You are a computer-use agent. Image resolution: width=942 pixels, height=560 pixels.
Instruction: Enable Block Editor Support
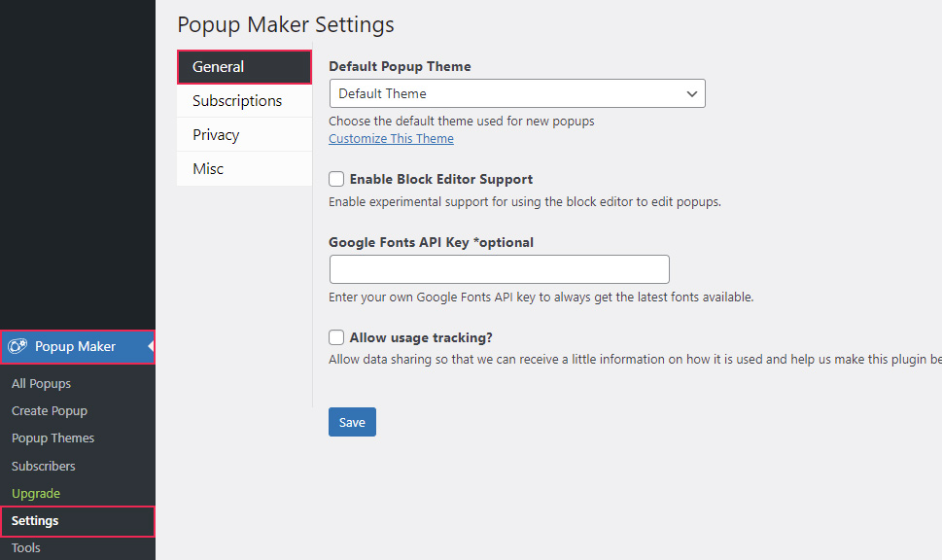coord(335,179)
